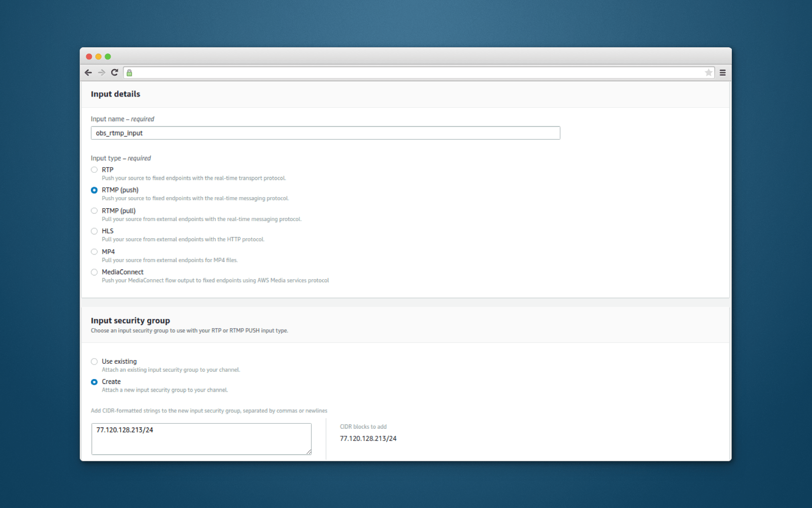812x508 pixels.
Task: Select the RTMP (pull) input type
Action: point(94,211)
